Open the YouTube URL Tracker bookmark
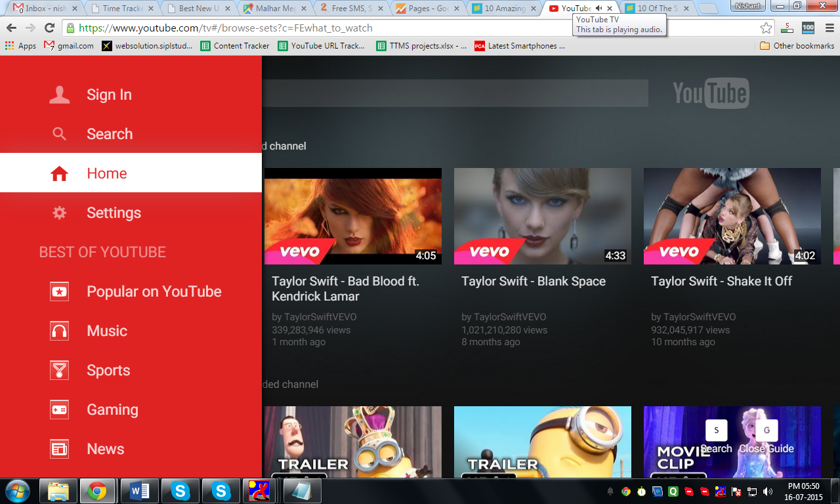 (322, 46)
